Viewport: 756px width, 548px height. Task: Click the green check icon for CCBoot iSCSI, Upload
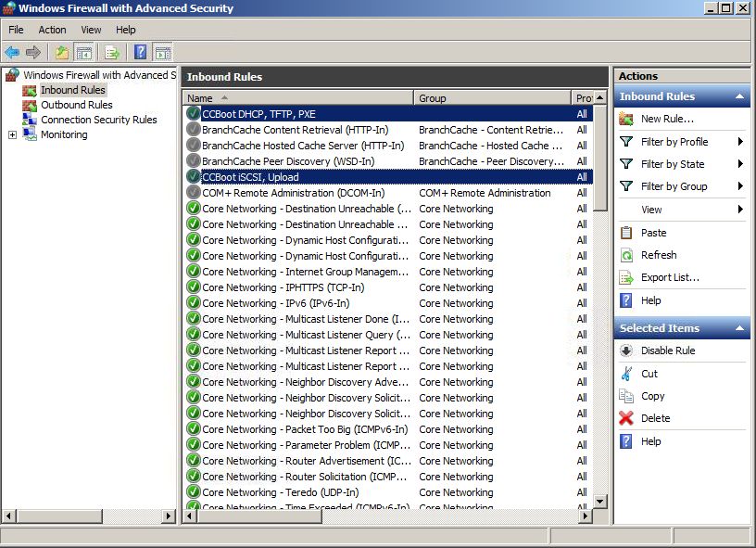194,176
